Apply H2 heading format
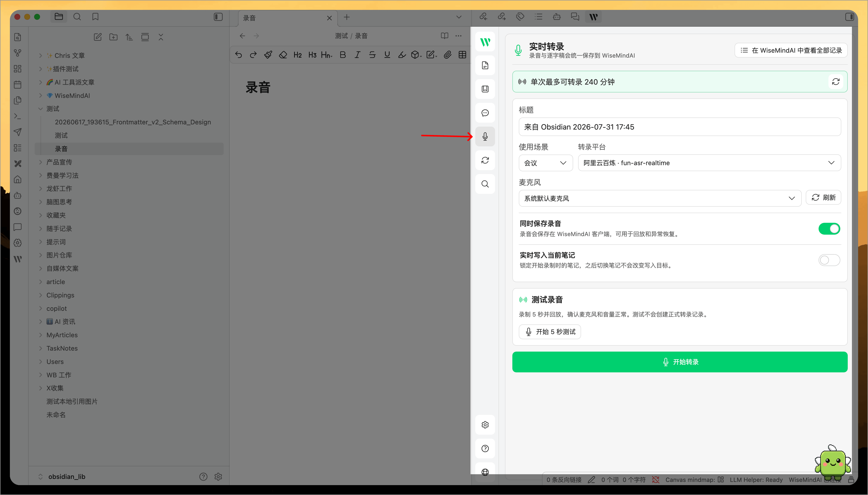Image resolution: width=868 pixels, height=495 pixels. [x=298, y=55]
